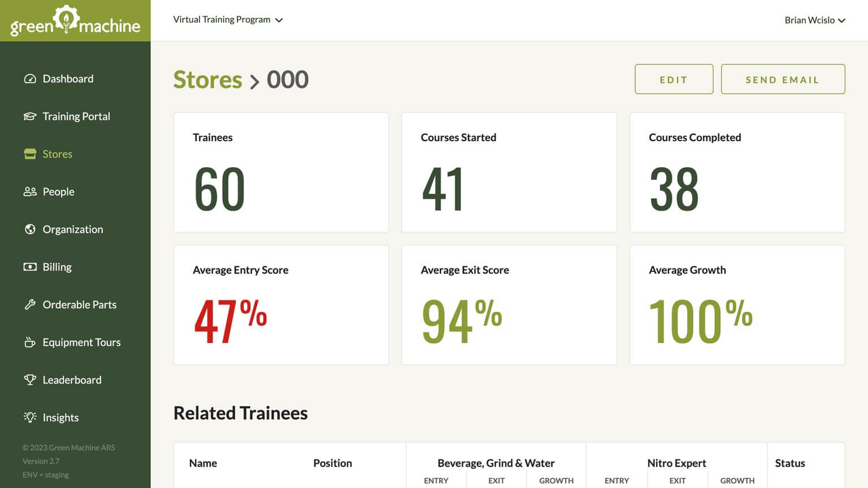Click the Stores storefront icon
This screenshot has width=868, height=488.
coord(30,154)
